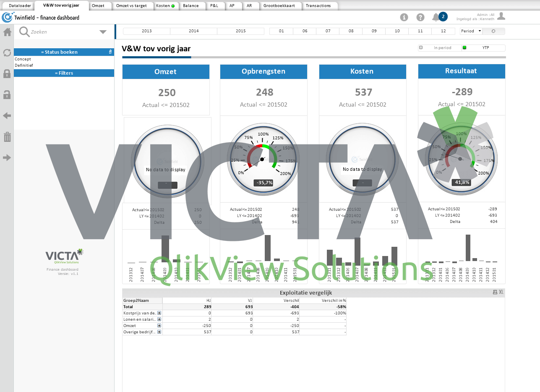Click the user profile silhouette icon
This screenshot has height=392, width=540.
tap(501, 16)
